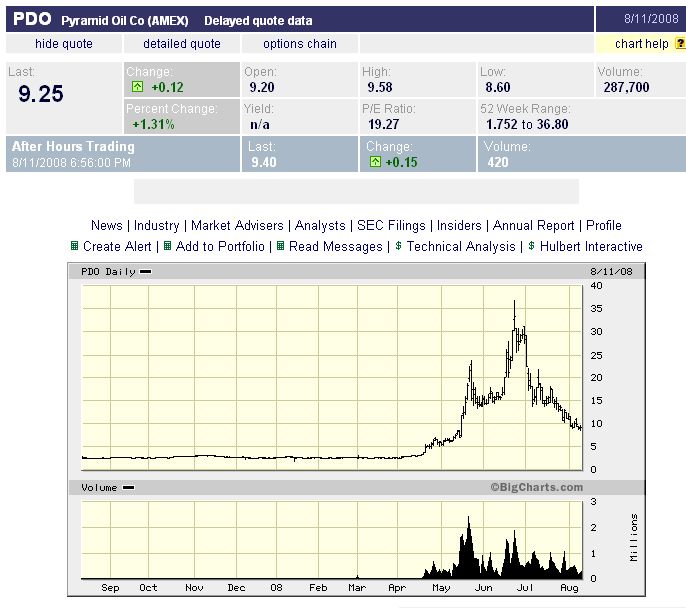Click the last price 9.25
This screenshot has width=686, height=608.
[x=41, y=94]
